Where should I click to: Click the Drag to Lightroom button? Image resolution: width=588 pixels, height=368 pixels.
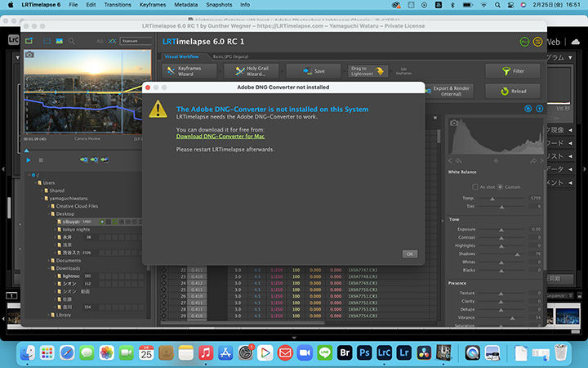point(367,71)
